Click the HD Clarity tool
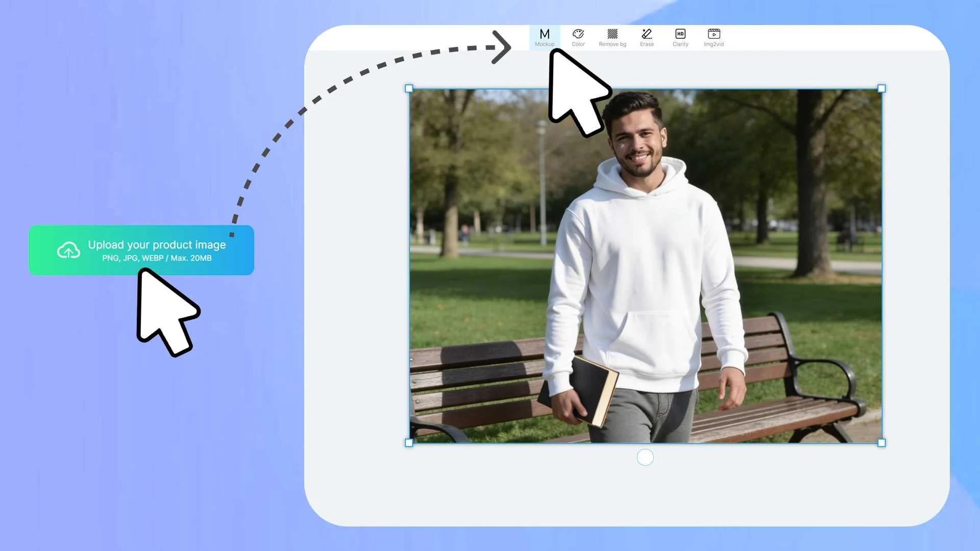 pos(680,38)
